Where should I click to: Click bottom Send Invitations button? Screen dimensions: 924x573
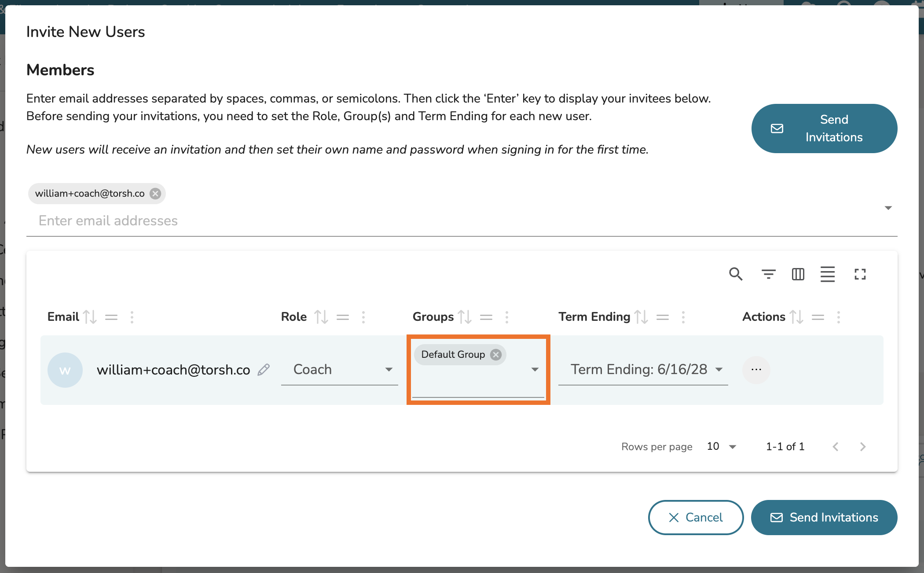tap(824, 518)
